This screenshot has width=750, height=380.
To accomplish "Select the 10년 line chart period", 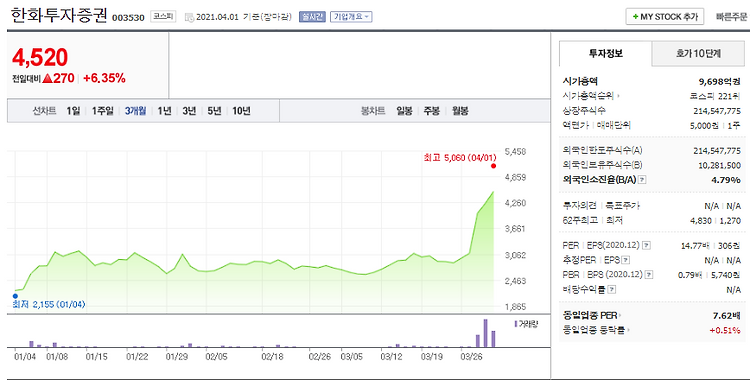I will (x=241, y=111).
